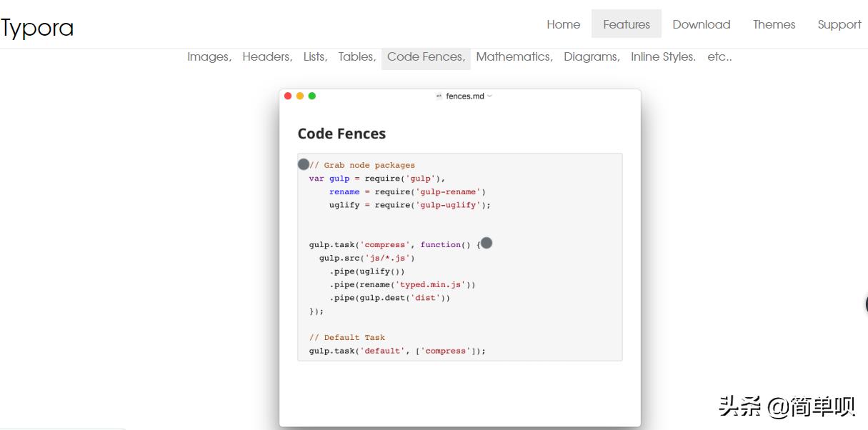This screenshot has width=868, height=430.
Task: Navigate to Themes
Action: pyautogui.click(x=774, y=24)
